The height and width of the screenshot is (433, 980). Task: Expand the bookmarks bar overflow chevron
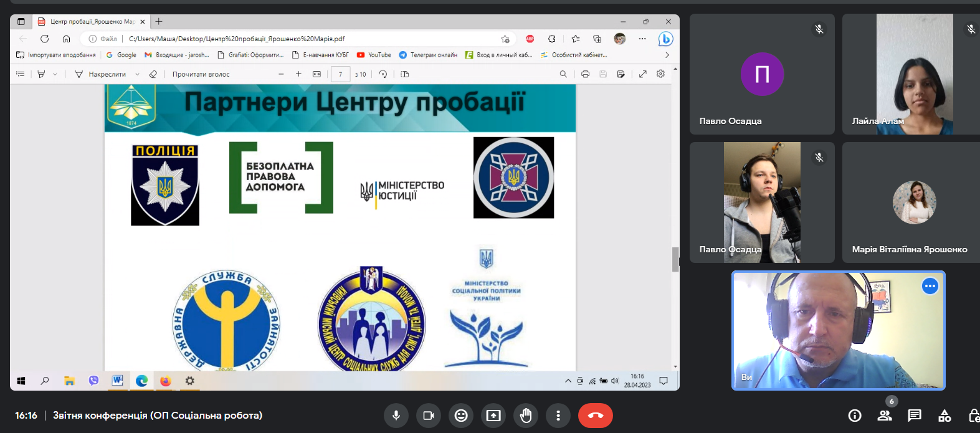667,55
